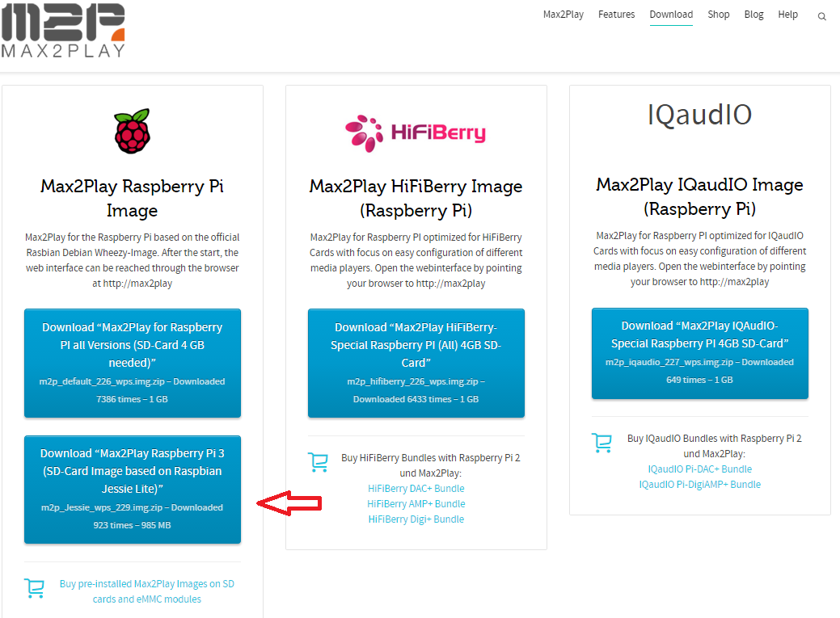Screen dimensions: 840x618
Task: Open the HiFiBerry DAC+ Bundle link
Action: [x=416, y=488]
